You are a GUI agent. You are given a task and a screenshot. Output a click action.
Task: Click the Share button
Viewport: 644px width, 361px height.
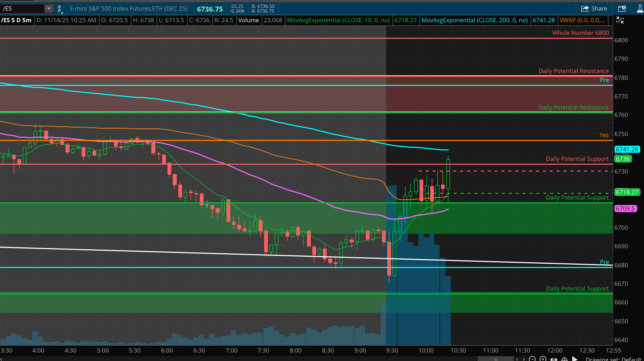(x=594, y=8)
